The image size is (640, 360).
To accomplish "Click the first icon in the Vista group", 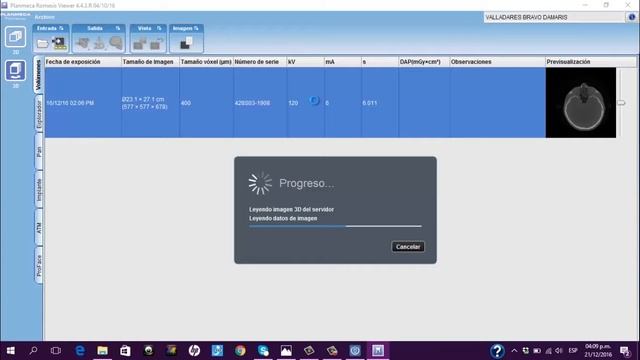I will click(140, 44).
